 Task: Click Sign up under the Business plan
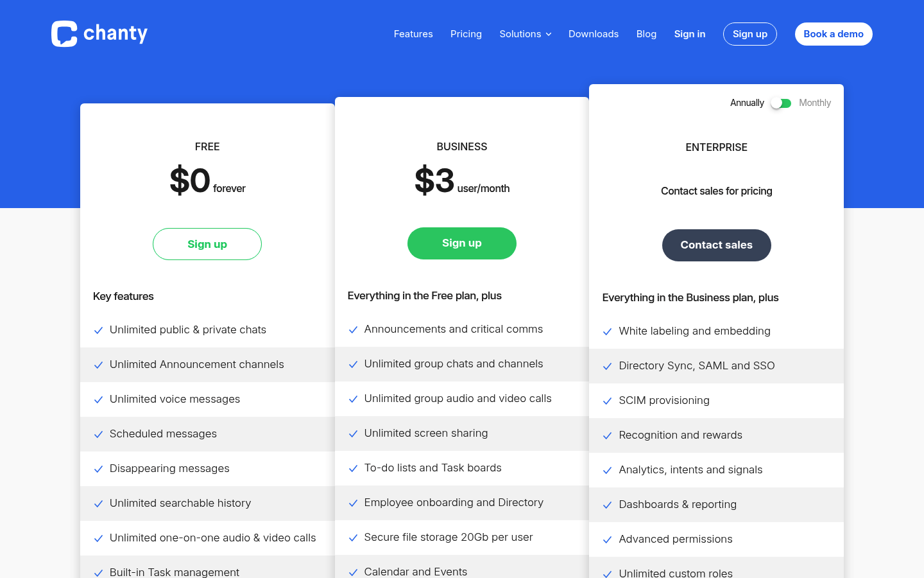pyautogui.click(x=462, y=243)
